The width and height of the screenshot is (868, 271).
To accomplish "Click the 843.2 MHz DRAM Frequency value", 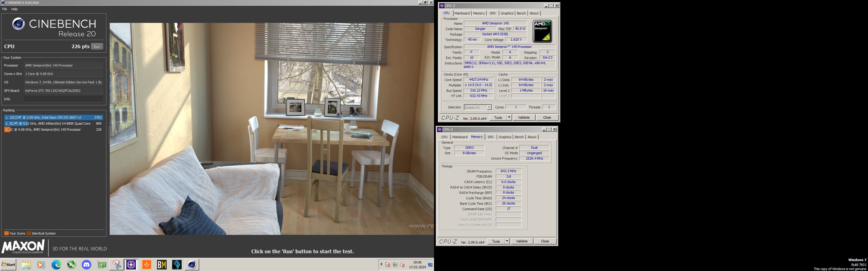I will click(x=508, y=171).
